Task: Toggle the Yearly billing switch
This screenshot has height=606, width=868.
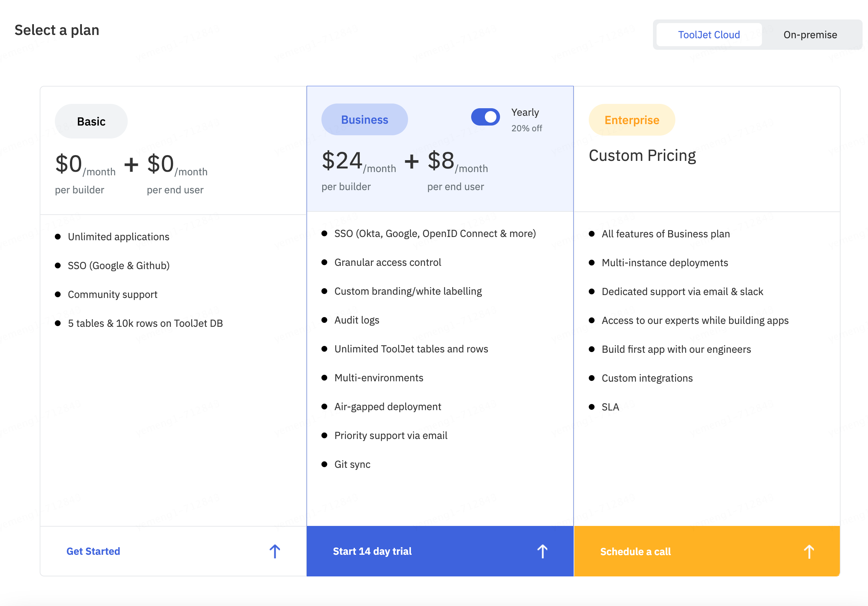Action: tap(485, 117)
